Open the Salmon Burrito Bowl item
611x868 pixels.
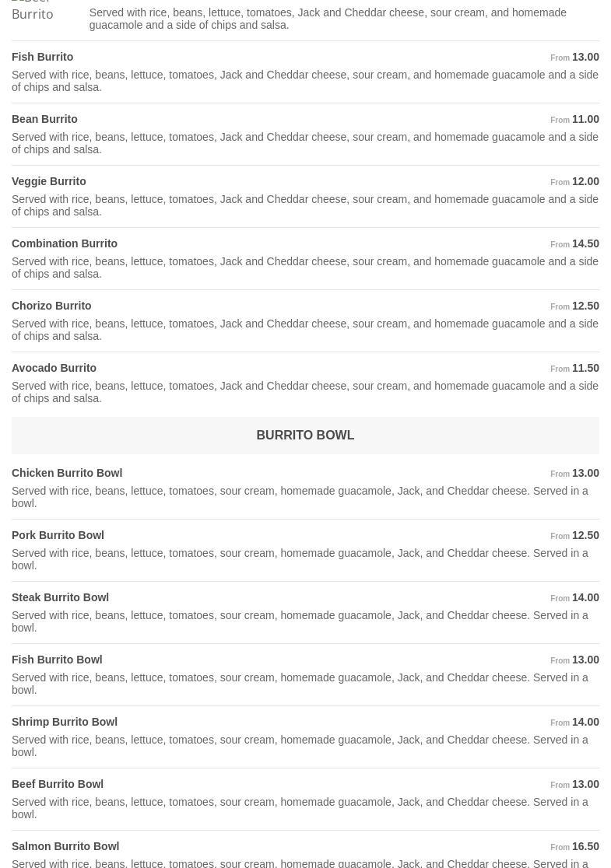[65, 846]
